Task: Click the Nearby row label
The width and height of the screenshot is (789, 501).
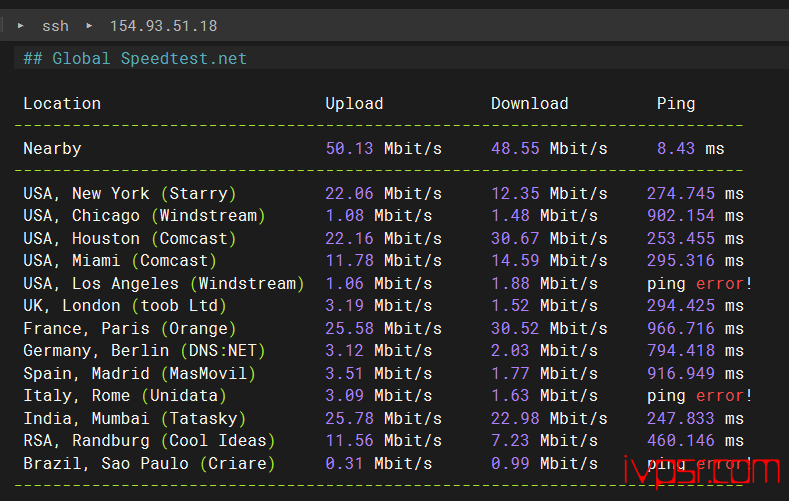Action: (52, 148)
